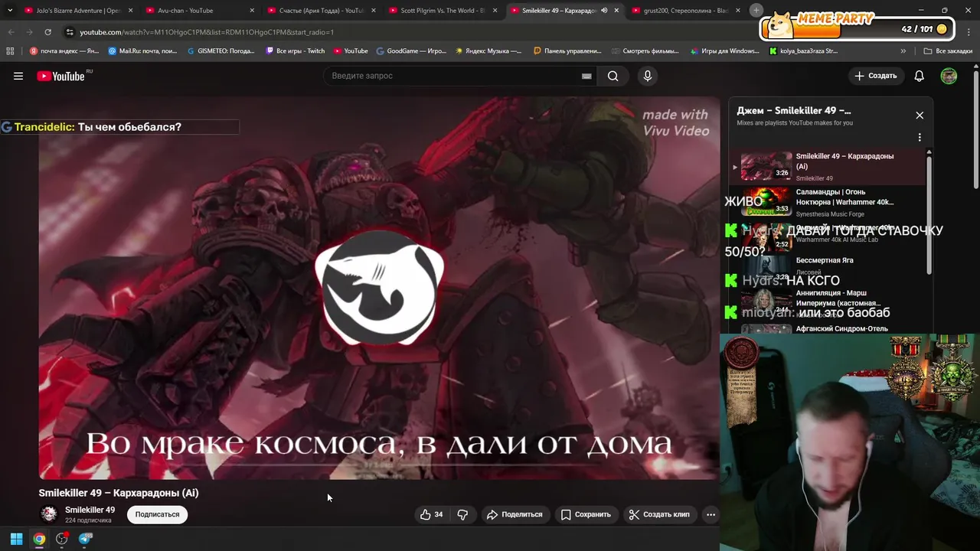The height and width of the screenshot is (551, 980).
Task: Go to the YouTube home logo
Action: coord(60,76)
